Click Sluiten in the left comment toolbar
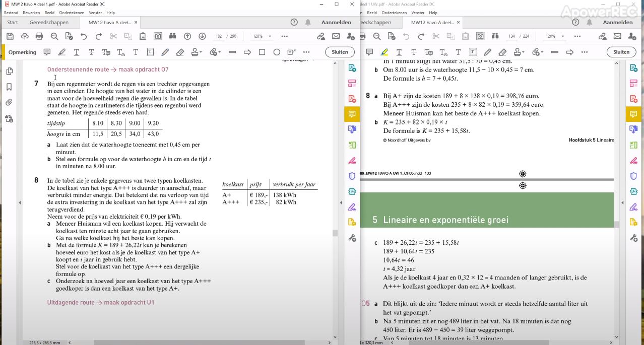644x345 pixels. coord(340,52)
